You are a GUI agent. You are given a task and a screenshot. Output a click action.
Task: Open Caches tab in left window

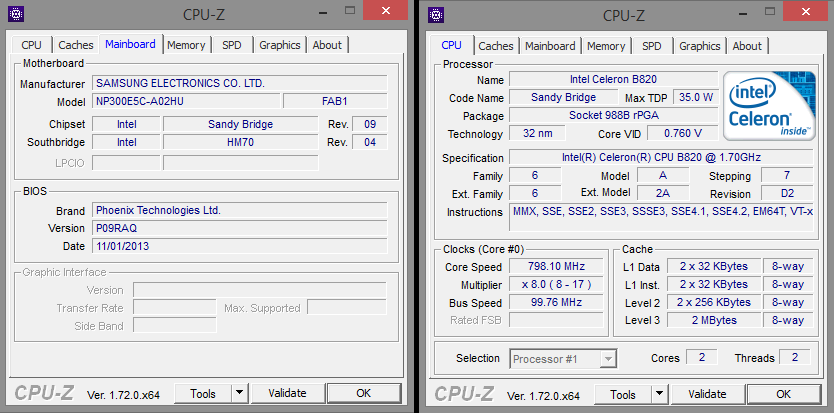point(76,45)
